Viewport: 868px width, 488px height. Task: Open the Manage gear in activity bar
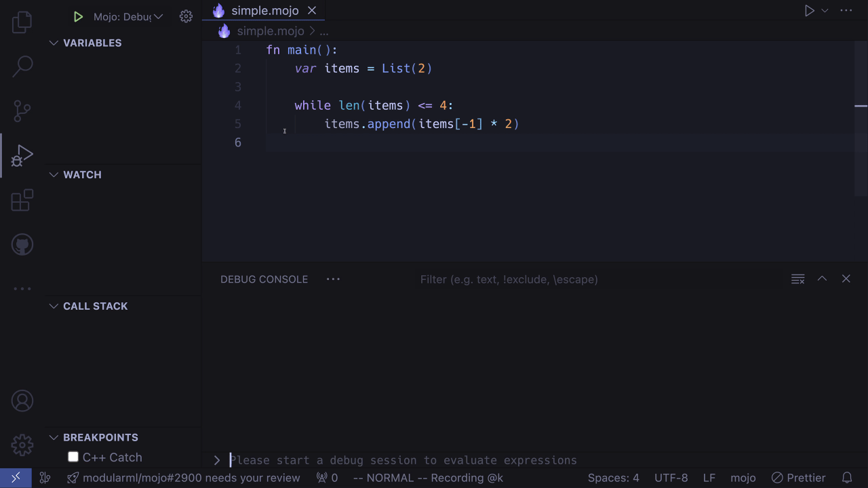pos(22,445)
